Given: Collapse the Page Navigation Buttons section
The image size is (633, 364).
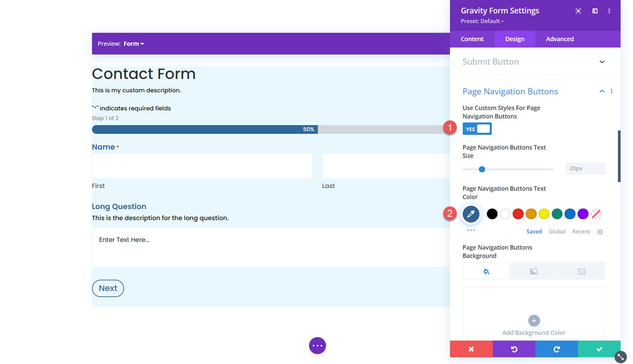Looking at the screenshot, I should [x=602, y=91].
